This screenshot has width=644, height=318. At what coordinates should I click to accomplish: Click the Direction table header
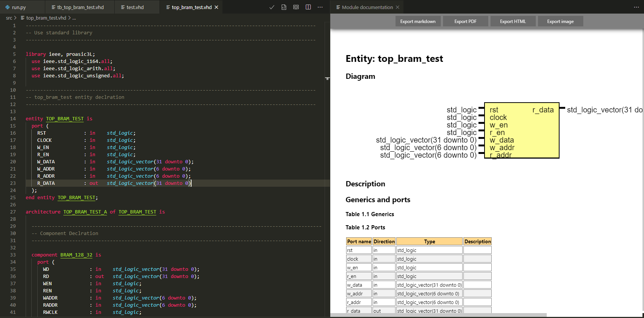[x=384, y=241]
